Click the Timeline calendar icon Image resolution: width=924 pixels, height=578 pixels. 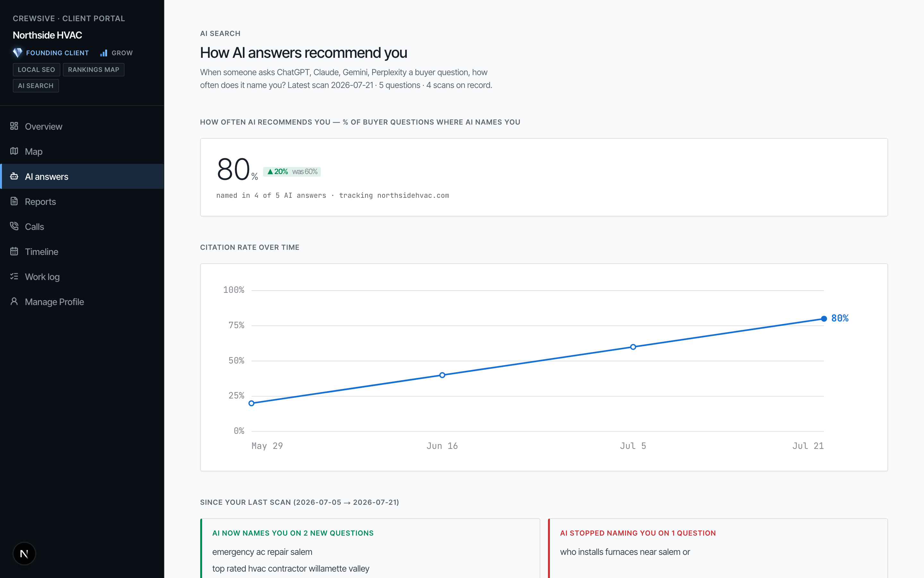14,251
